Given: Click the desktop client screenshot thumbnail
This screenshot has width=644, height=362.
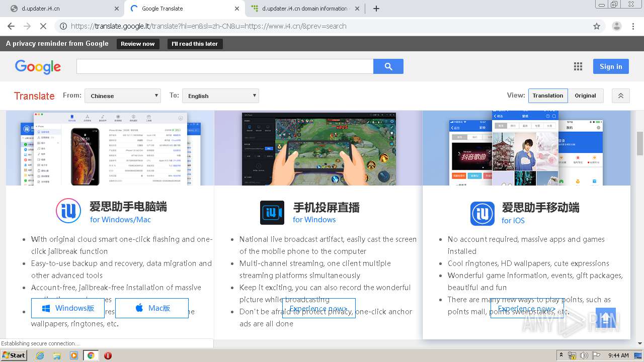Looking at the screenshot, I should (x=110, y=148).
